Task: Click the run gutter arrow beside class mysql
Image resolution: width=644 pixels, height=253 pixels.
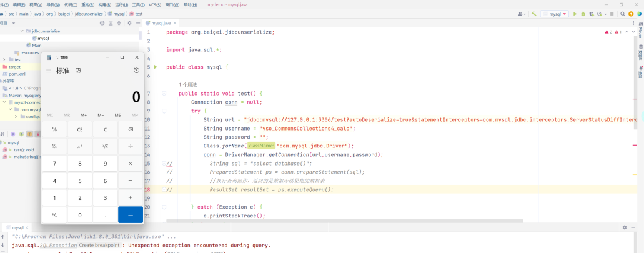Action: (156, 67)
